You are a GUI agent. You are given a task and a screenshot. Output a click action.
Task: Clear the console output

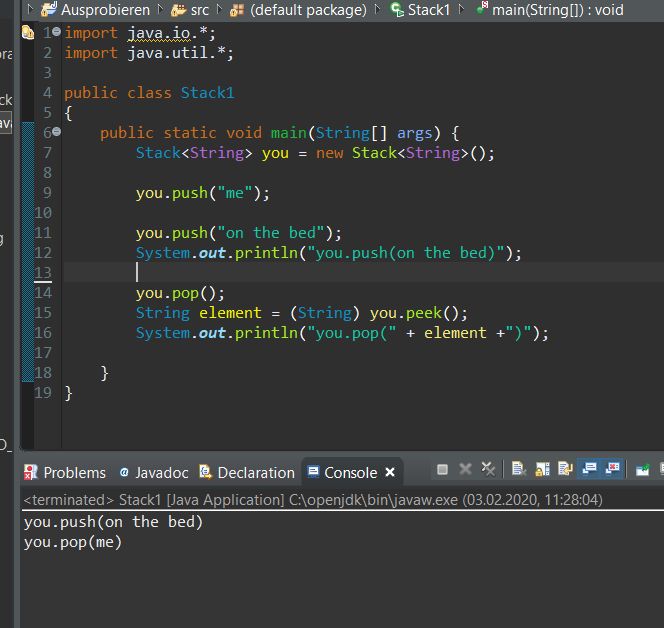(518, 469)
